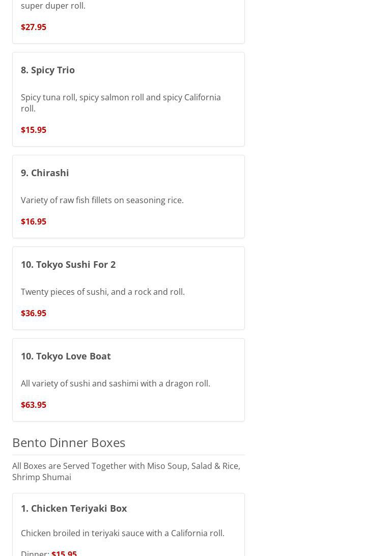This screenshot has height=556, width=392.
Task: Click the Bento Dinner Boxes heading
Action: [69, 442]
